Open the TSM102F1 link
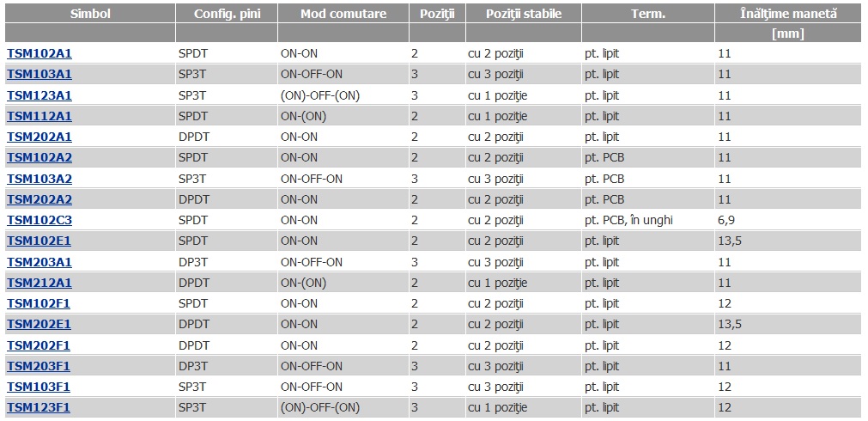 click(39, 303)
